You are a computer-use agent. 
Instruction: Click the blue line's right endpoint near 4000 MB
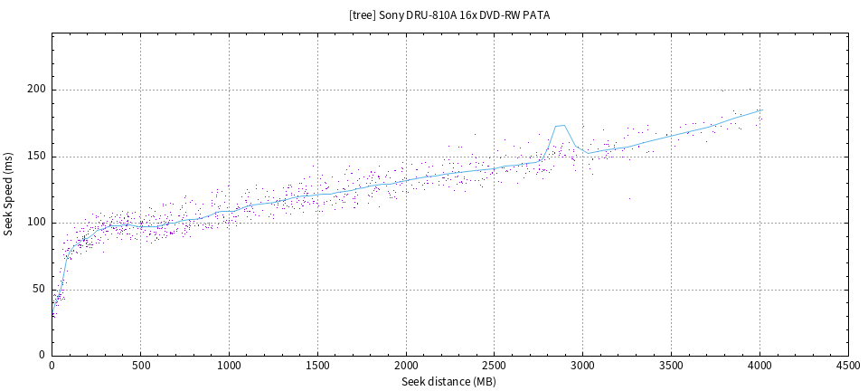pos(762,110)
